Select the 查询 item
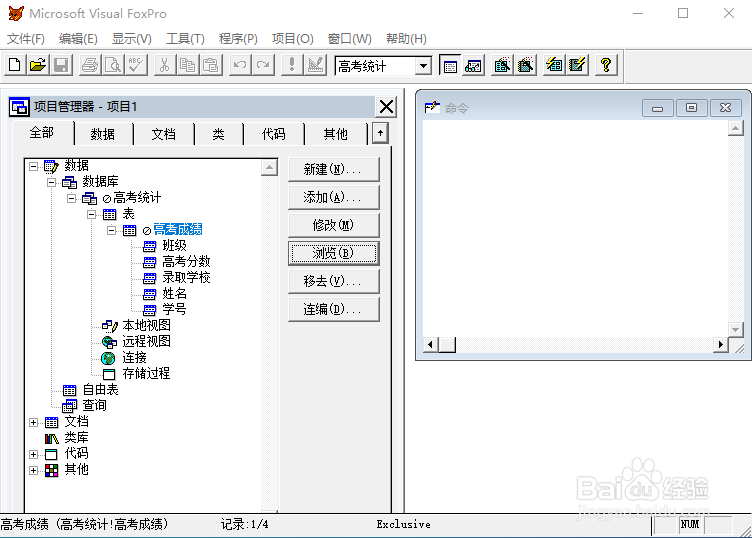The height and width of the screenshot is (538, 752). (94, 405)
